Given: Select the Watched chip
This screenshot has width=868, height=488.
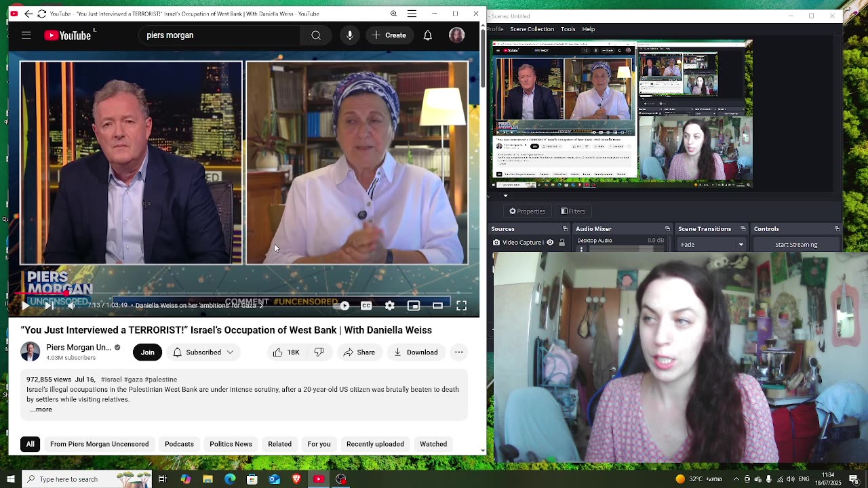Looking at the screenshot, I should [433, 444].
